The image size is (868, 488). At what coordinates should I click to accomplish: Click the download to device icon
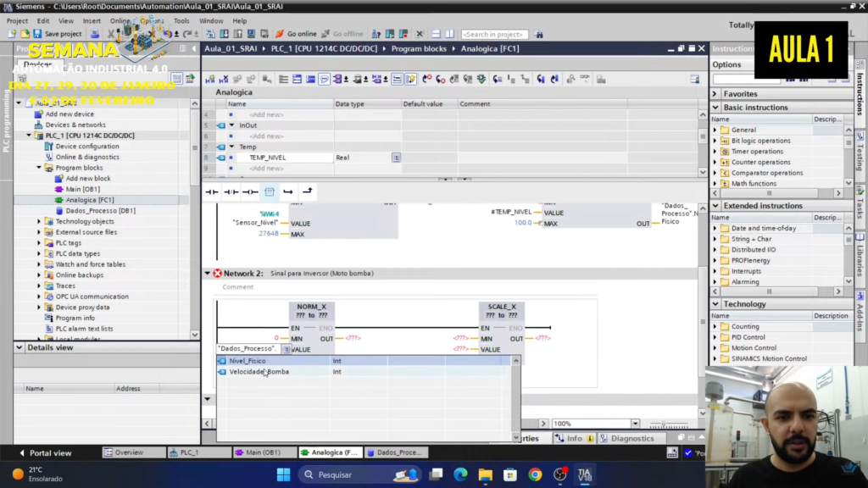point(224,34)
